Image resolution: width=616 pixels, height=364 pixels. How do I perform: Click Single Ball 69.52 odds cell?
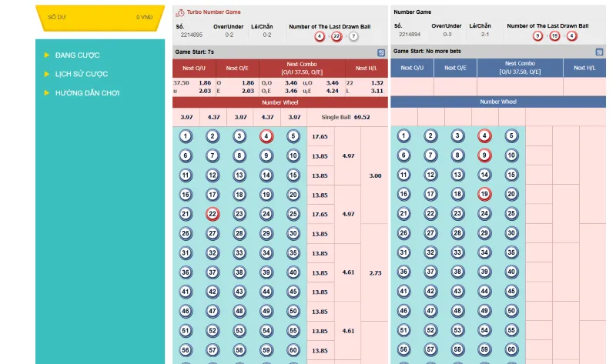[347, 117]
